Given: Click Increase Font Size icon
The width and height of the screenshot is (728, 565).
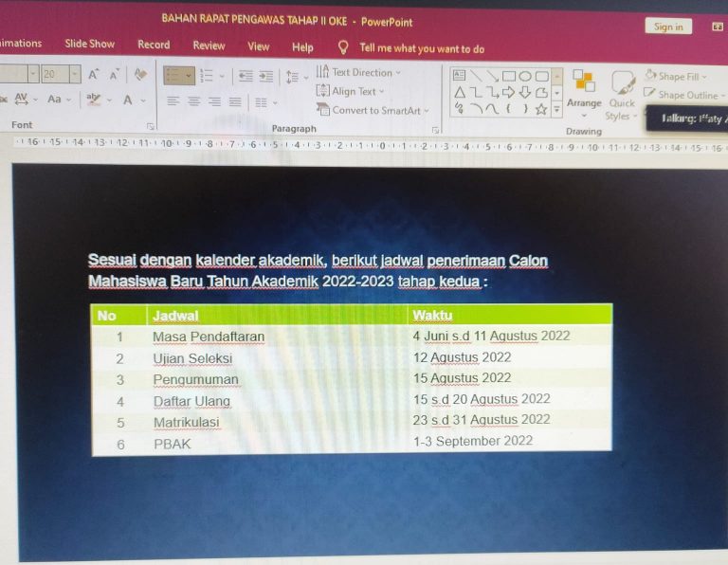Looking at the screenshot, I should (94, 74).
